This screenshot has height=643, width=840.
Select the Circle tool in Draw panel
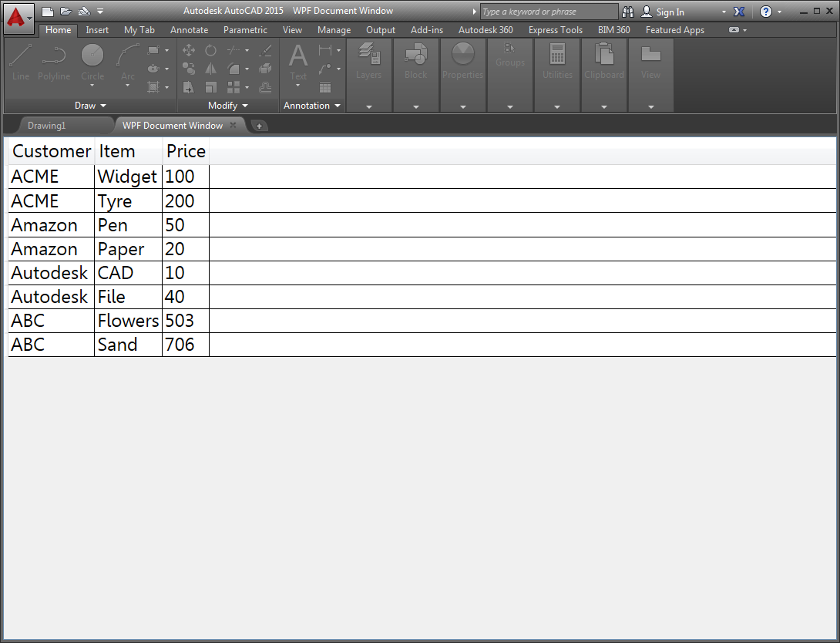pos(92,62)
